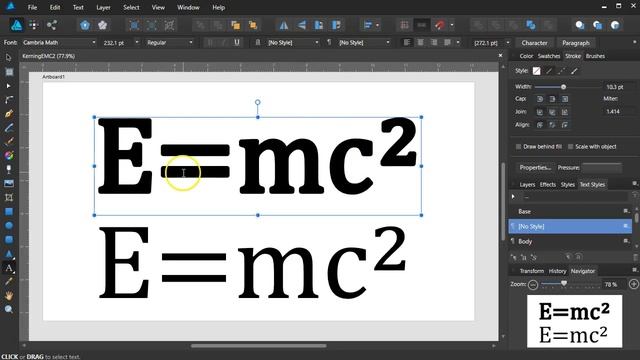The width and height of the screenshot is (640, 360).
Task: Select the Color Picker tool
Action: tap(9, 282)
